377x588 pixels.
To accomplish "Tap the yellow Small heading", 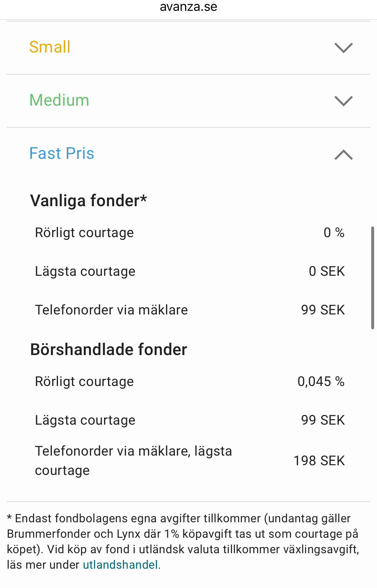I will [x=50, y=47].
